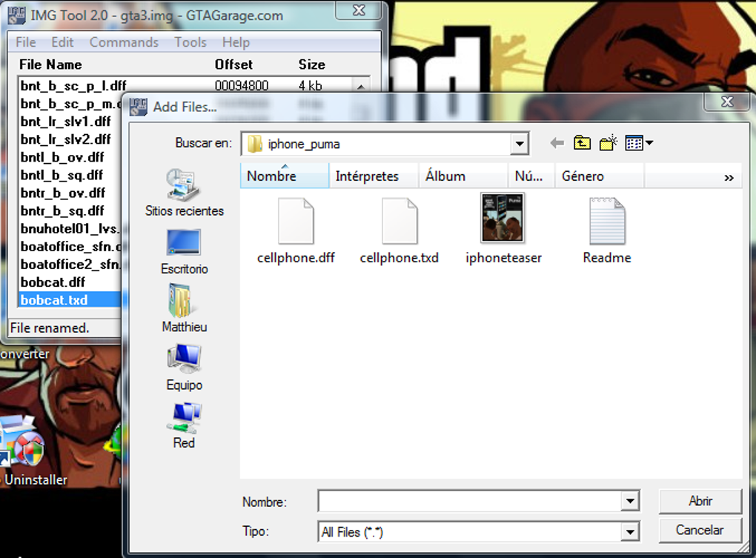The image size is (756, 558).
Task: Open Tools menu in IMG Tool
Action: pyautogui.click(x=190, y=42)
